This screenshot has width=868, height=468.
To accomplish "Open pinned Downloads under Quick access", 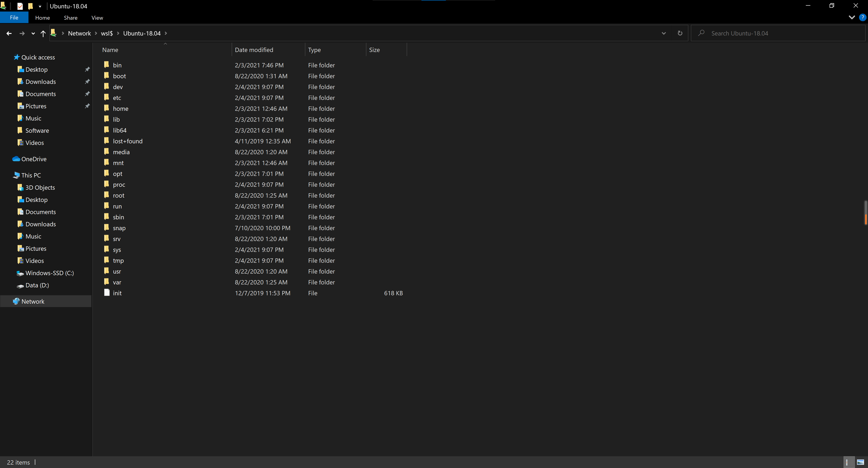I will [40, 82].
